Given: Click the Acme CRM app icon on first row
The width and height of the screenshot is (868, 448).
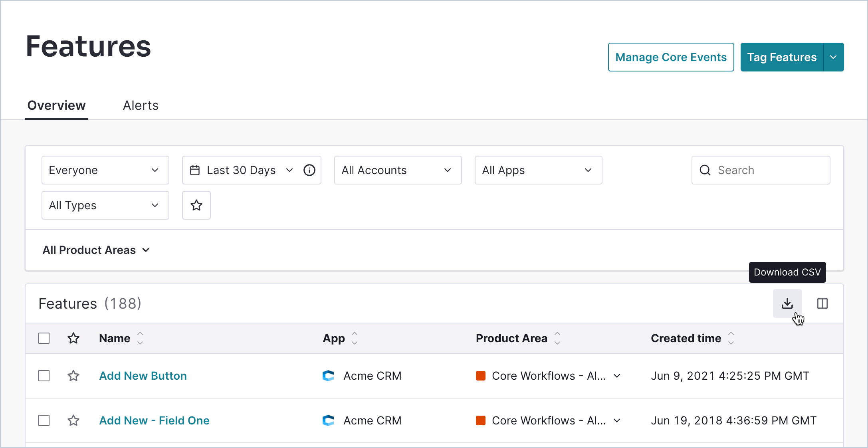Looking at the screenshot, I should (x=328, y=376).
